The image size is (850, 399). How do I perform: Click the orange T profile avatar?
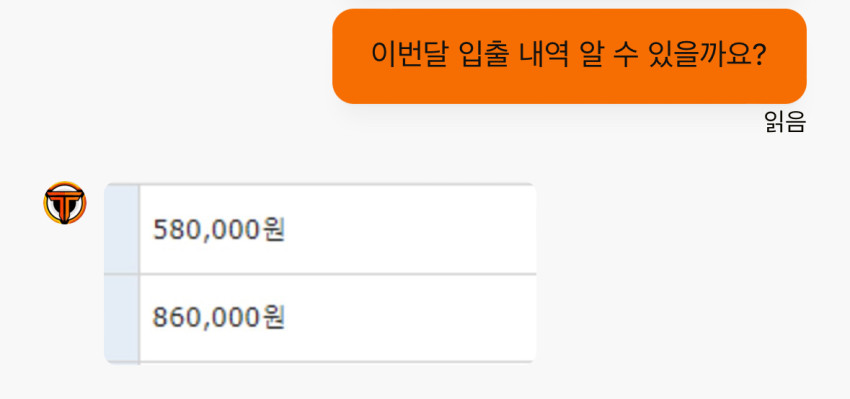[65, 203]
